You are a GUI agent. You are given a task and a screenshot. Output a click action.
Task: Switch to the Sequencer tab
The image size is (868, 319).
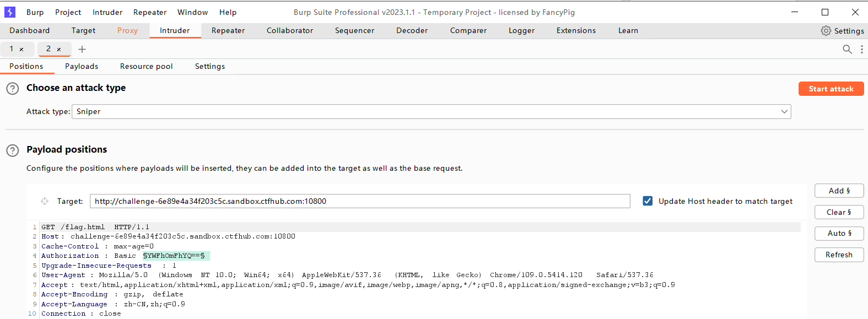click(x=354, y=31)
